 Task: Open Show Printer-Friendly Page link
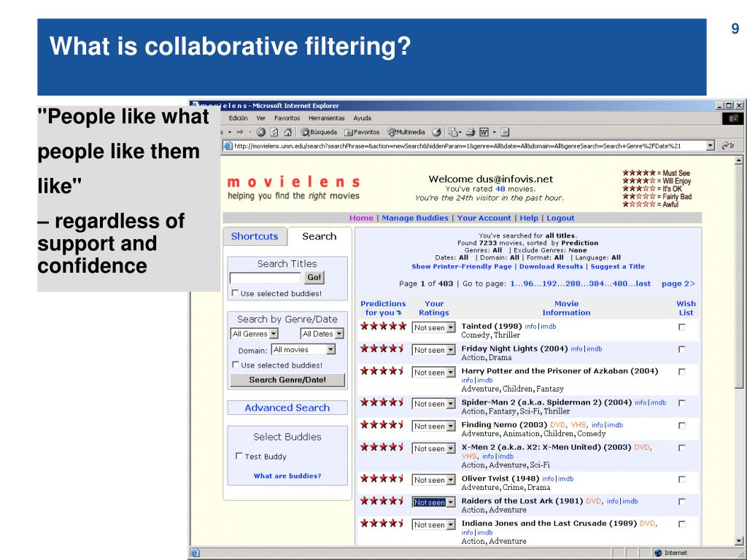pos(462,267)
